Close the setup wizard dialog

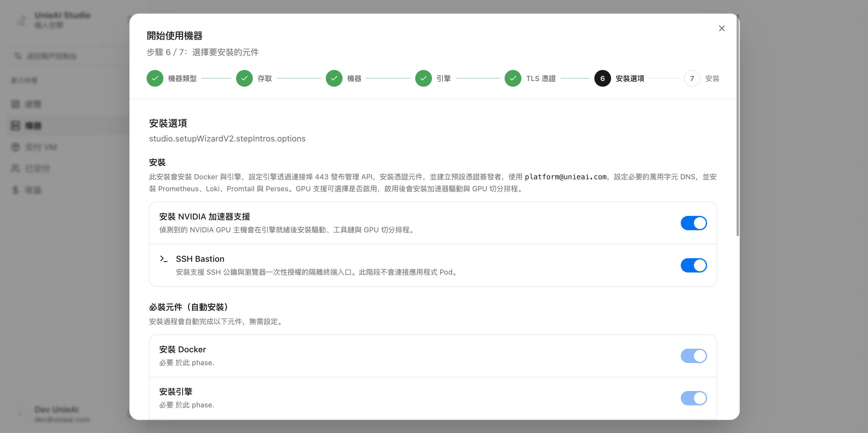(721, 28)
